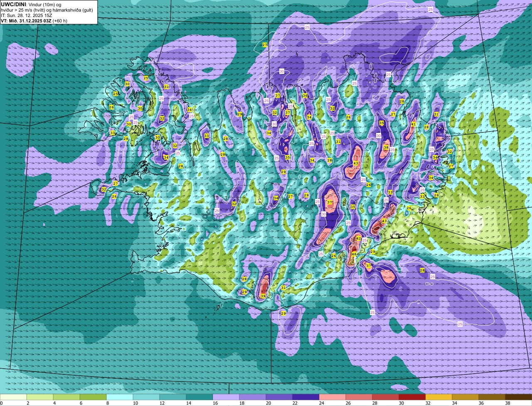Click the 10–12 m/s light teal legend swatch
Image resolution: width=532 pixels, height=406 pixels.
146,397
